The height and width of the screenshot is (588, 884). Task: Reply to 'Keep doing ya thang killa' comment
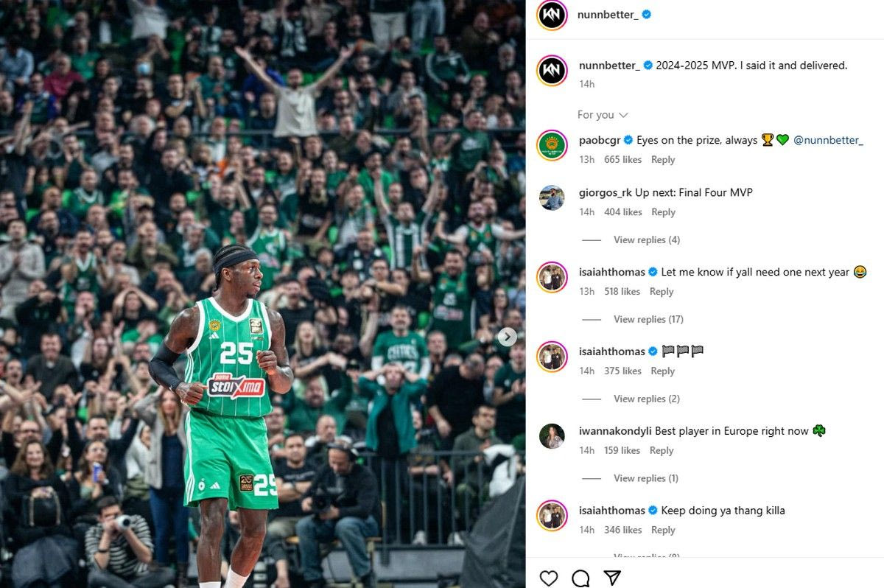(x=663, y=531)
